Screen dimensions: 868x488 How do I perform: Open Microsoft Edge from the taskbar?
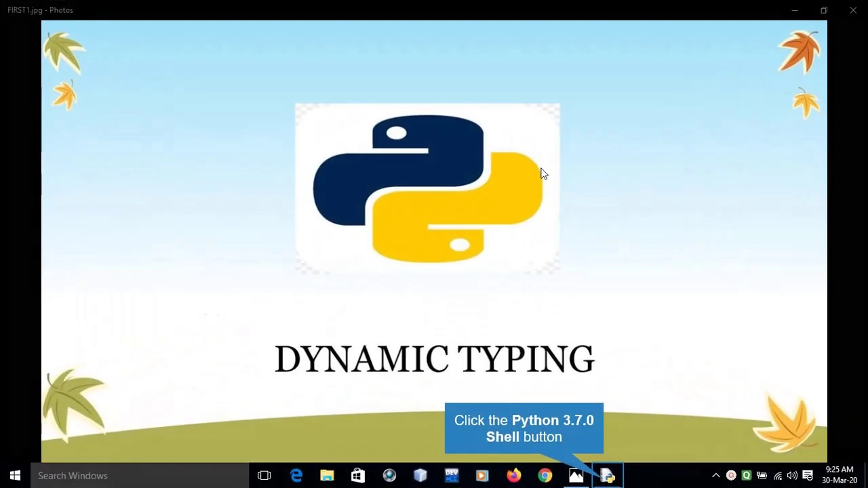[296, 476]
